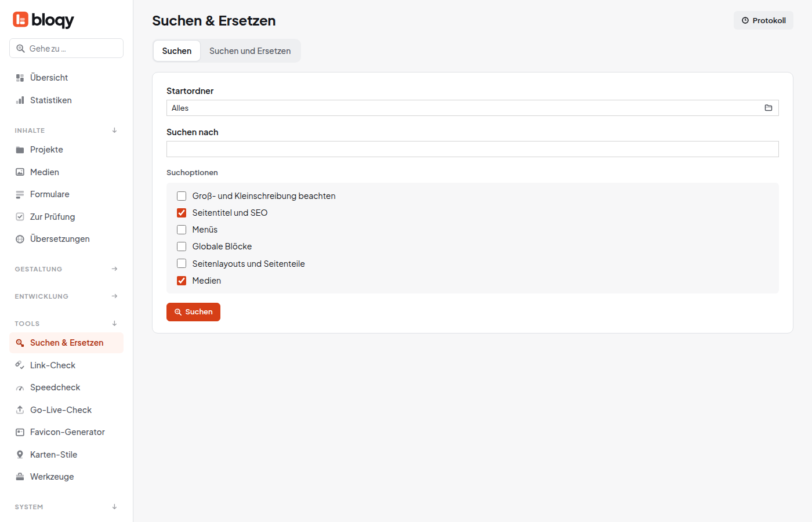Open Übersicht dashboard icon in sidebar

click(20, 78)
